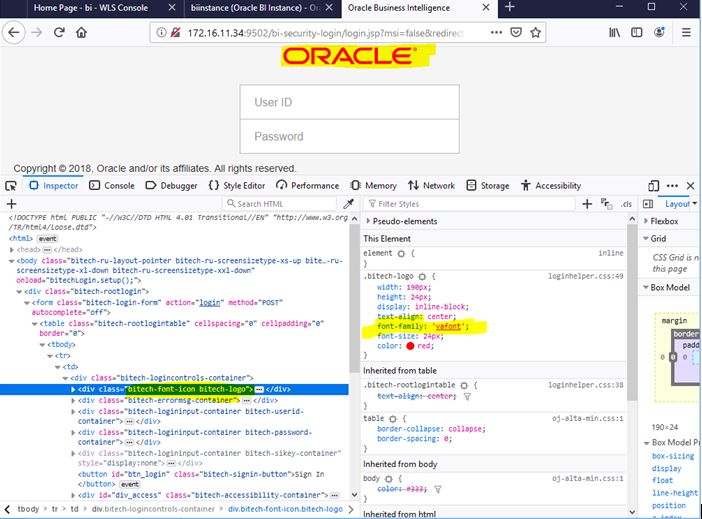The width and height of the screenshot is (702, 519).
Task: Switch to the Storage tab
Action: coord(488,186)
